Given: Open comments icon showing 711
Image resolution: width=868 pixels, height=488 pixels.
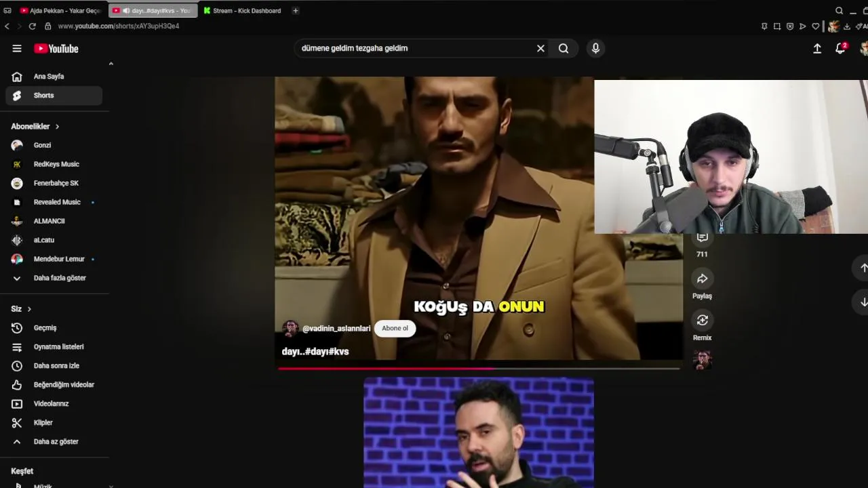Looking at the screenshot, I should (x=702, y=239).
